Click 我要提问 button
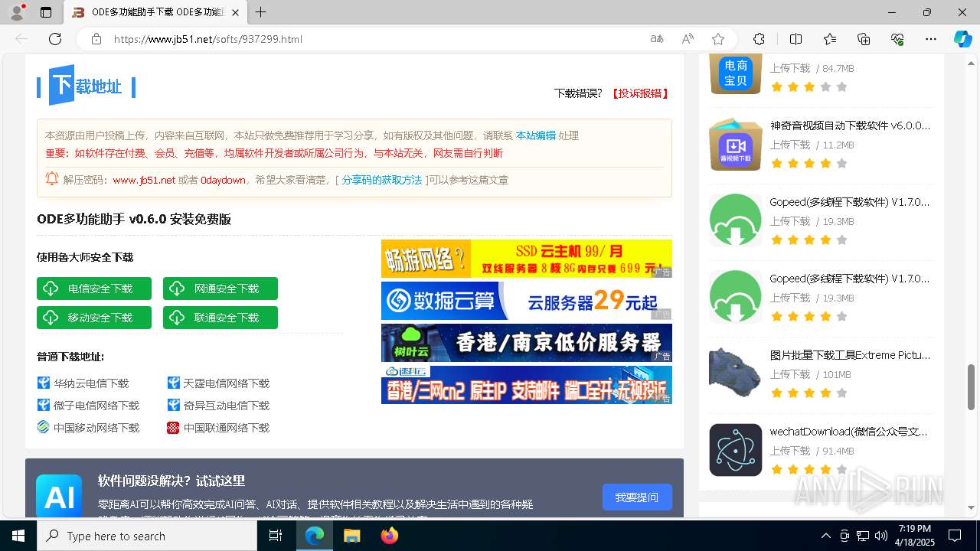The image size is (980, 551). 637,497
